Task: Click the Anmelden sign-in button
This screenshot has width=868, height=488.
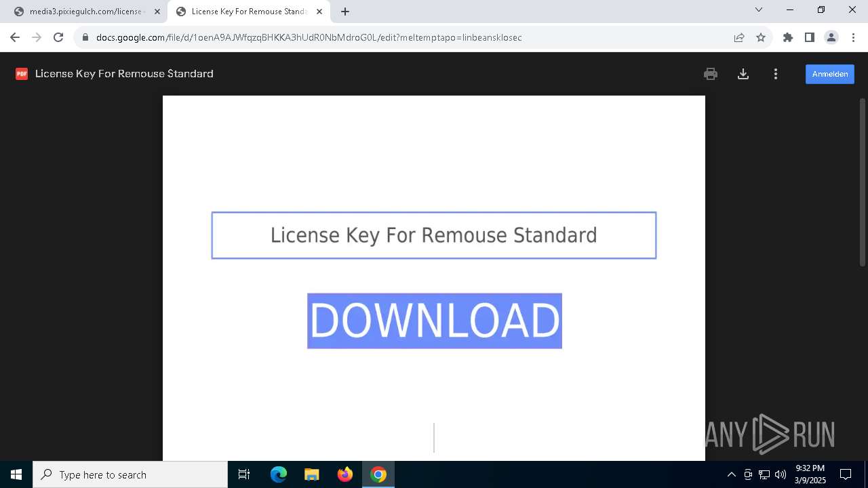Action: (830, 74)
